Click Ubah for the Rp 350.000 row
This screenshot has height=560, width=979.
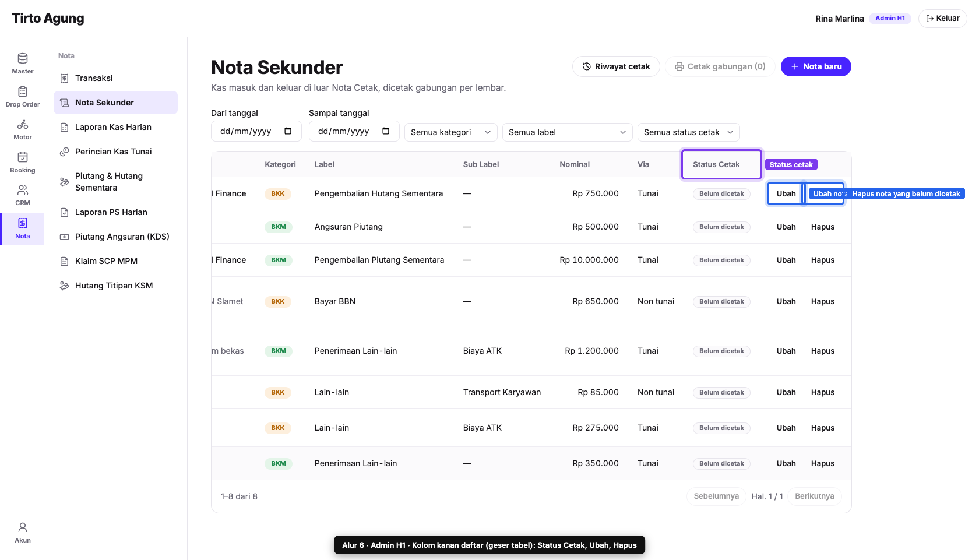coord(786,463)
